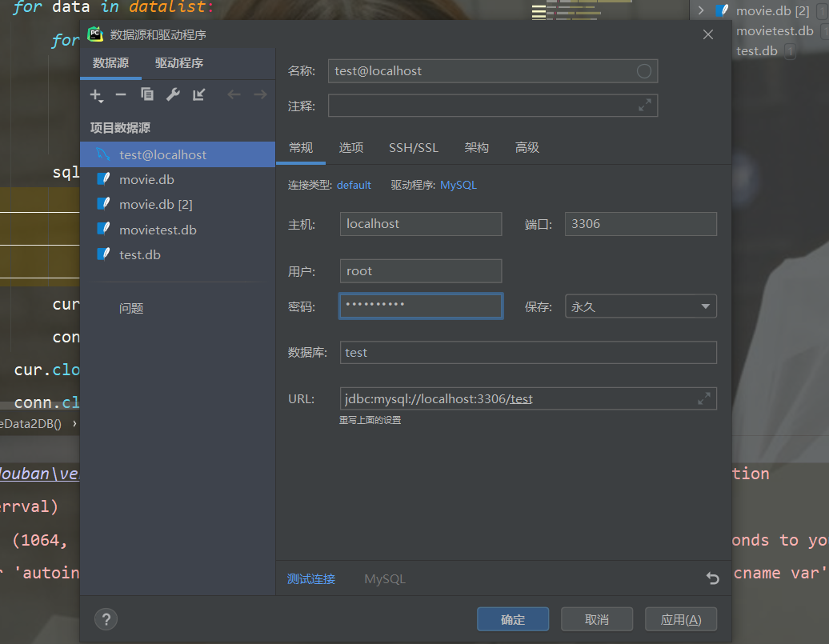The width and height of the screenshot is (829, 644).
Task: Click the 取消 button
Action: pos(597,619)
